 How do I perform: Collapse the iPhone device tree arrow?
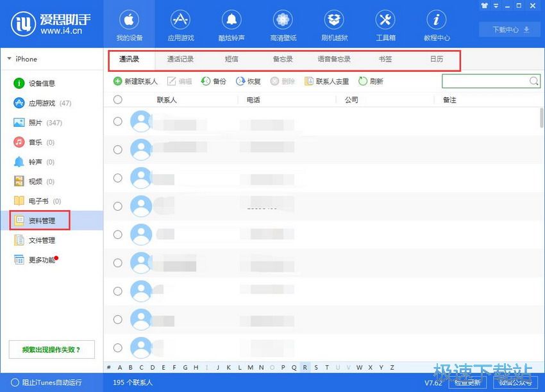(9, 59)
